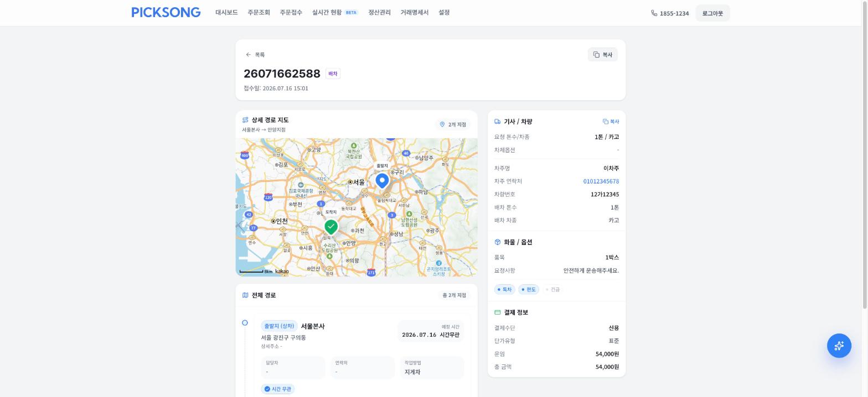868x397 pixels.
Task: Click the 지게차 work method field
Action: point(432,368)
